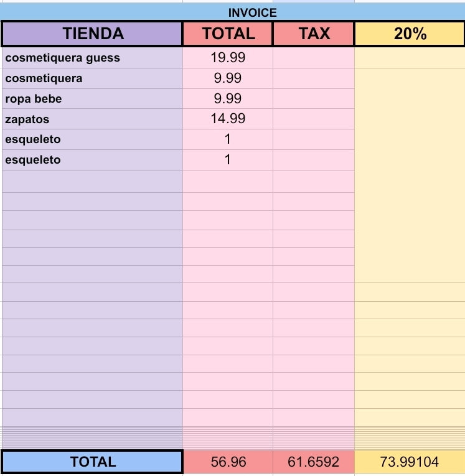The image size is (465, 476).
Task: Select the empty 20% cell beside zapatos
Action: pos(410,119)
